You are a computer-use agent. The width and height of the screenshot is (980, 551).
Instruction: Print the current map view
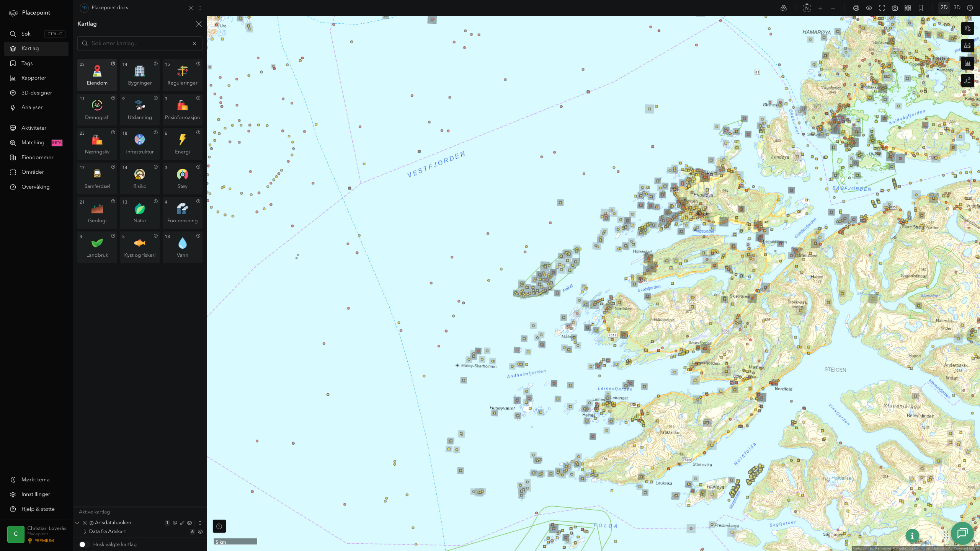856,8
